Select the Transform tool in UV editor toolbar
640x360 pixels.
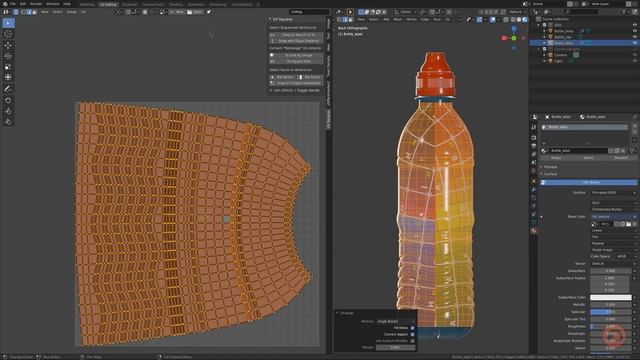[8, 77]
